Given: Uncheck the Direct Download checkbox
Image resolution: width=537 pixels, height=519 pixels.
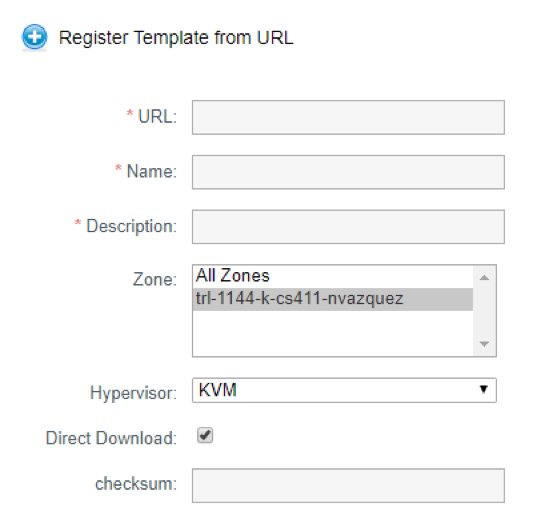Looking at the screenshot, I should (205, 435).
